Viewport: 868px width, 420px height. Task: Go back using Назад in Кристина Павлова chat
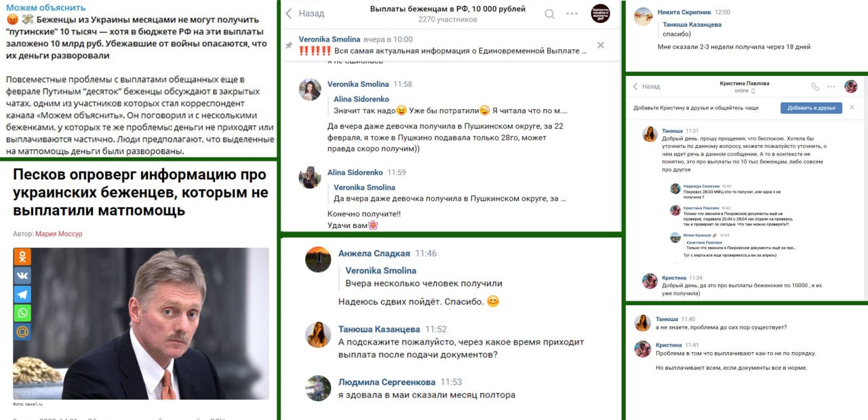coord(647,86)
